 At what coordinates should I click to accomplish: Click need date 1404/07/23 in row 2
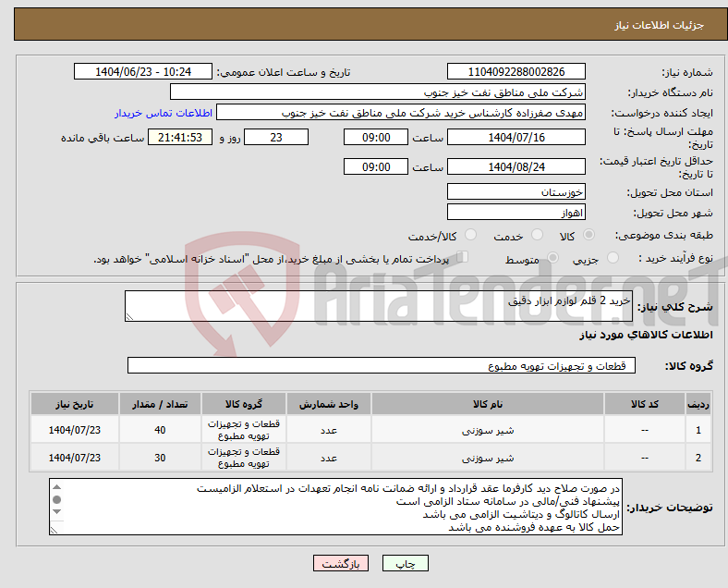(x=74, y=458)
